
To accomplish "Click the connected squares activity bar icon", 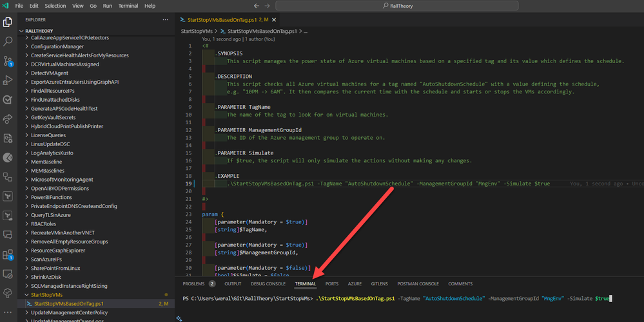I will click(x=7, y=177).
